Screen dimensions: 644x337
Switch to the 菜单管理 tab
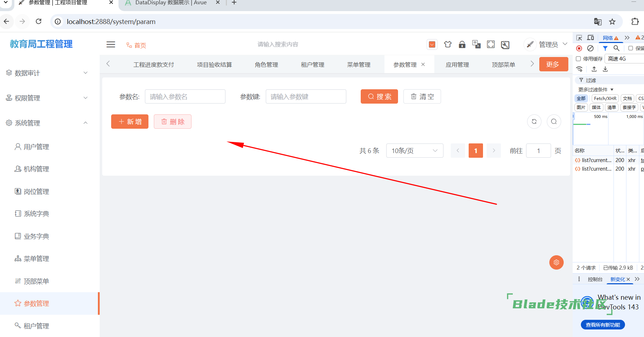[359, 65]
